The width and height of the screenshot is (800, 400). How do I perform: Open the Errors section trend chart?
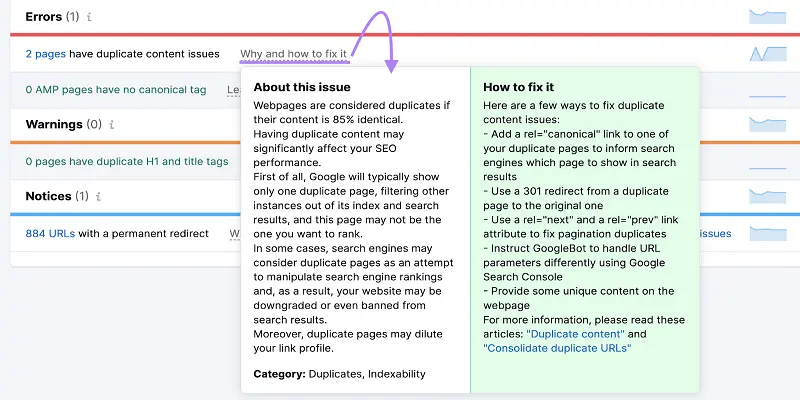[767, 16]
